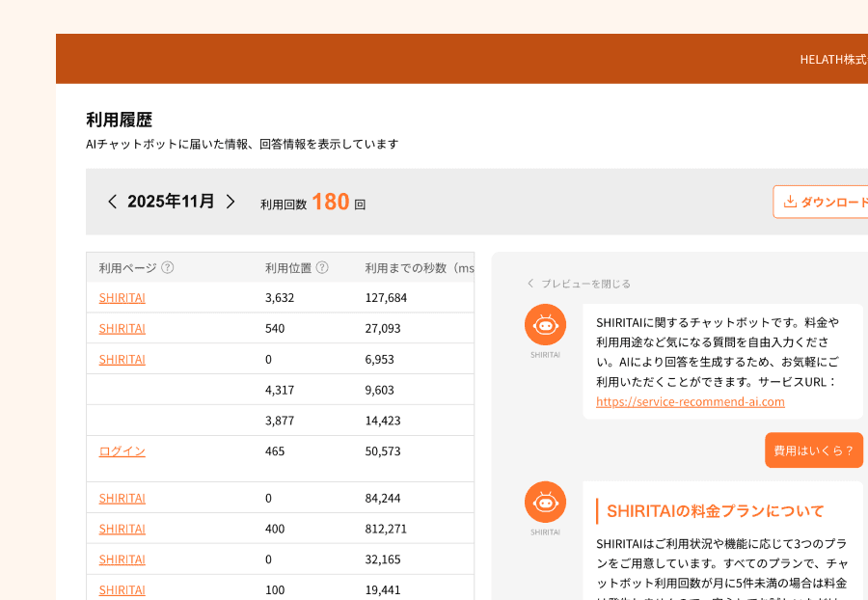Go to the next month with the right chevron
The height and width of the screenshot is (600, 868).
point(231,202)
